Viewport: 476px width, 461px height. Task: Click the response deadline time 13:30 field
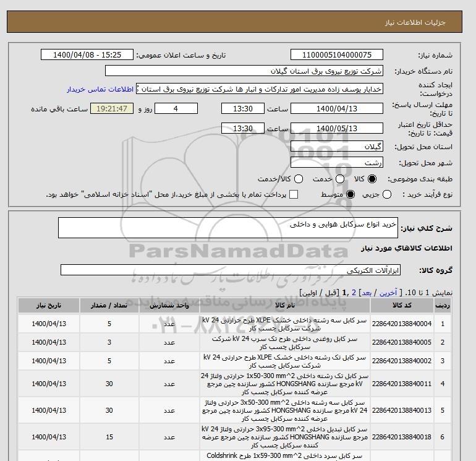pos(242,108)
